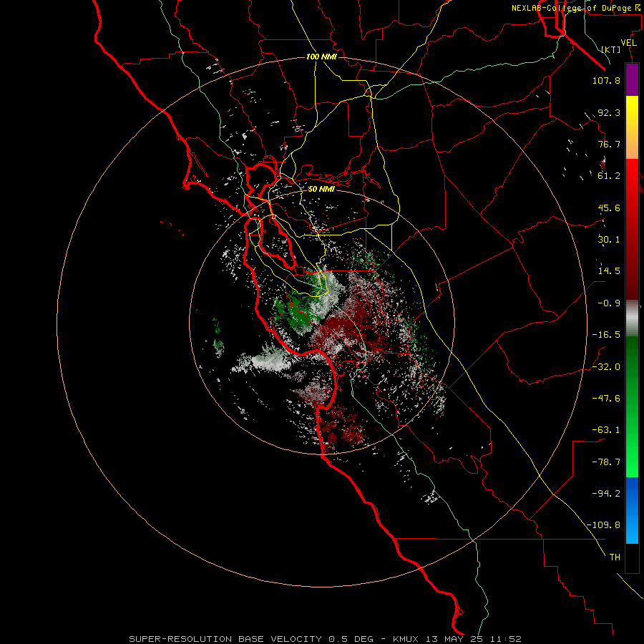
Task: Click the 45.6 velocity scale value
Action: tap(609, 208)
